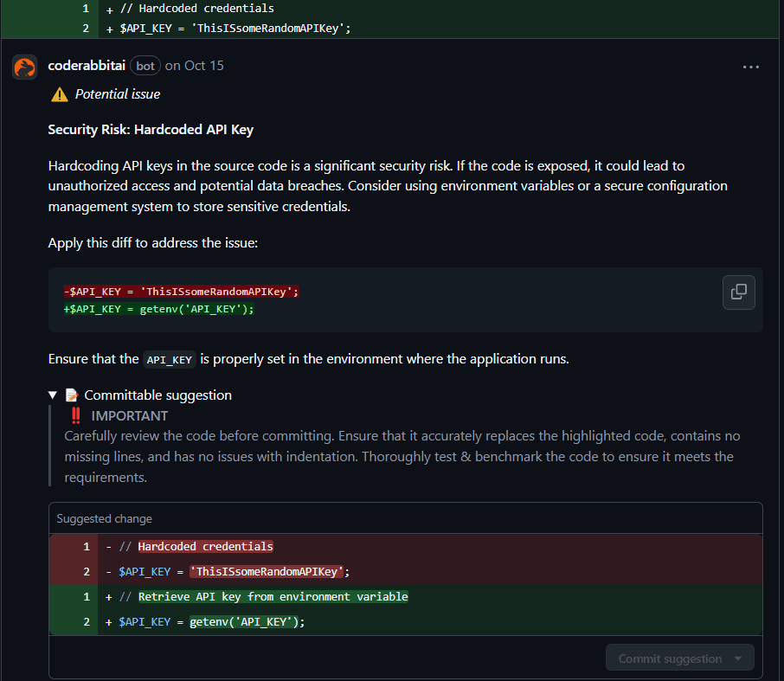The image size is (784, 681).
Task: Click the memo icon beside Committable suggestion
Action: pos(72,395)
